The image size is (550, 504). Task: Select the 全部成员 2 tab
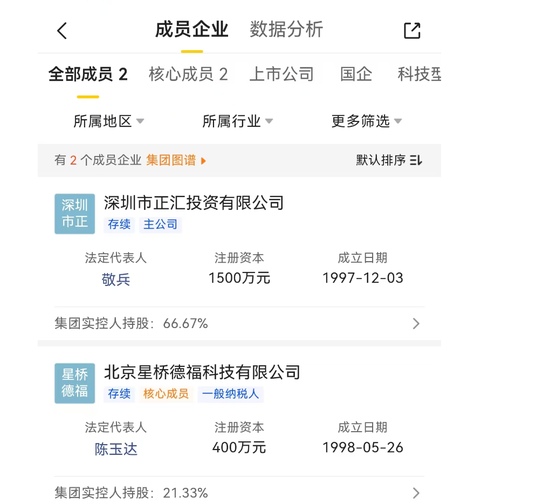(x=88, y=74)
